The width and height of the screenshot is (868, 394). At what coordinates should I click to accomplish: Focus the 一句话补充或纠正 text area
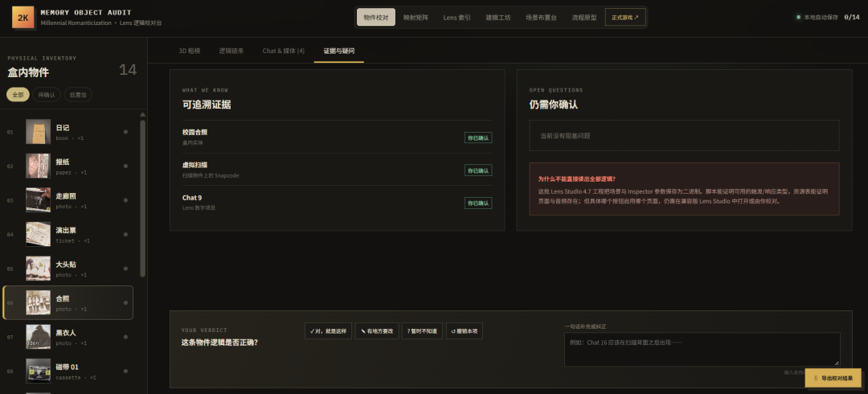point(702,349)
